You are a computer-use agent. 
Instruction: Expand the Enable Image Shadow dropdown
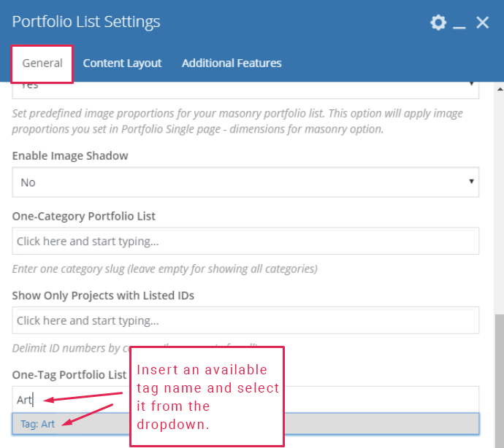point(245,182)
